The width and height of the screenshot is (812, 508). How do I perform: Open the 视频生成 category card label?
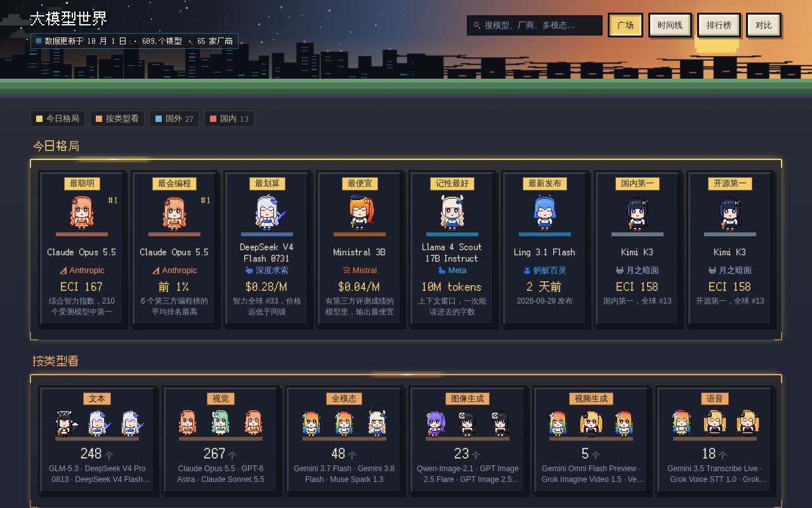tap(591, 399)
